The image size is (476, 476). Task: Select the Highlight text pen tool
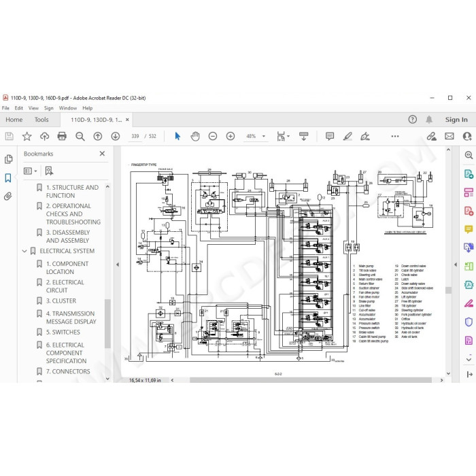(347, 136)
